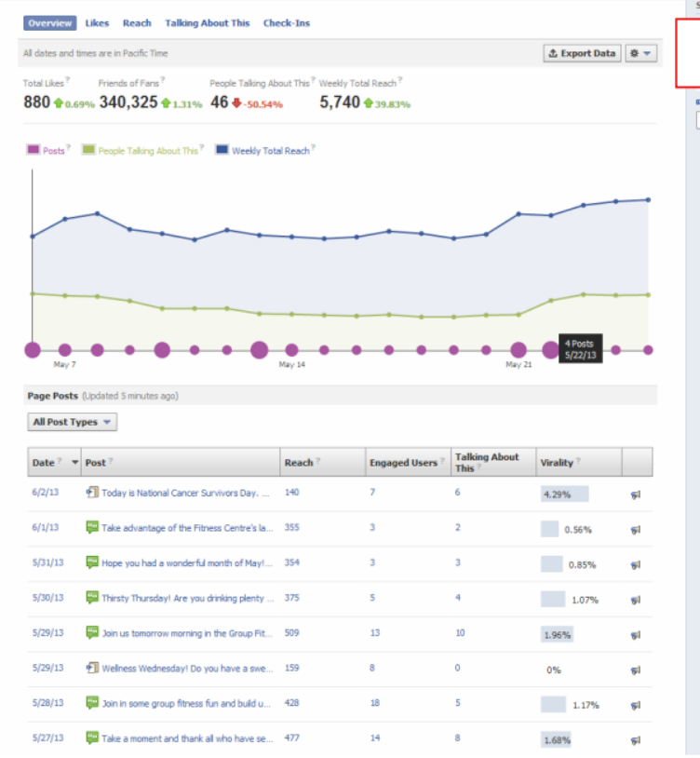Open the Check-Ins tab
This screenshot has height=758, width=700.
coord(287,22)
